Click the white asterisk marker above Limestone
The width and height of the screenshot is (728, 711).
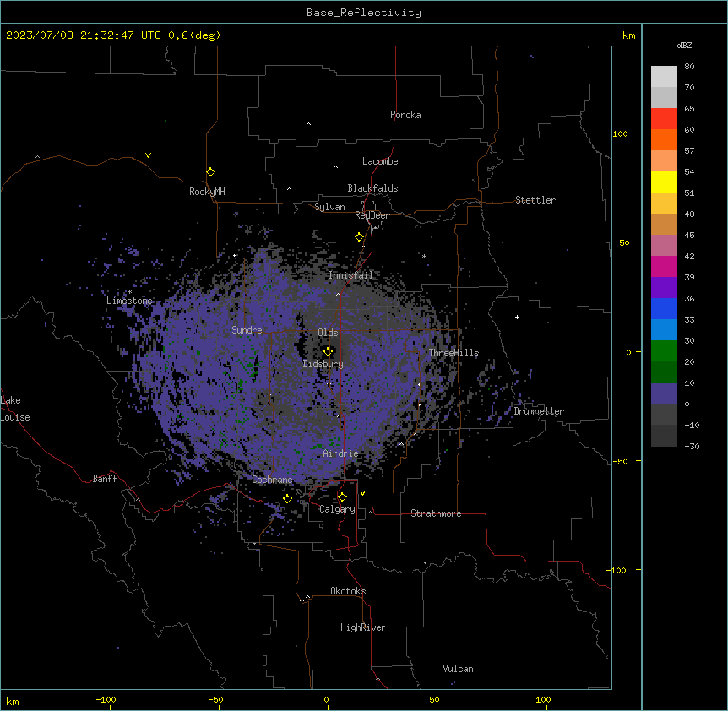pyautogui.click(x=130, y=292)
